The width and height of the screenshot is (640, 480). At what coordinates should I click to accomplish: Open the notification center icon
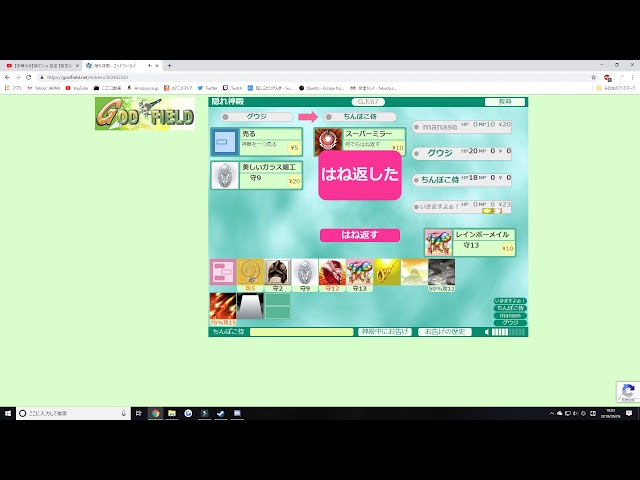[x=629, y=413]
